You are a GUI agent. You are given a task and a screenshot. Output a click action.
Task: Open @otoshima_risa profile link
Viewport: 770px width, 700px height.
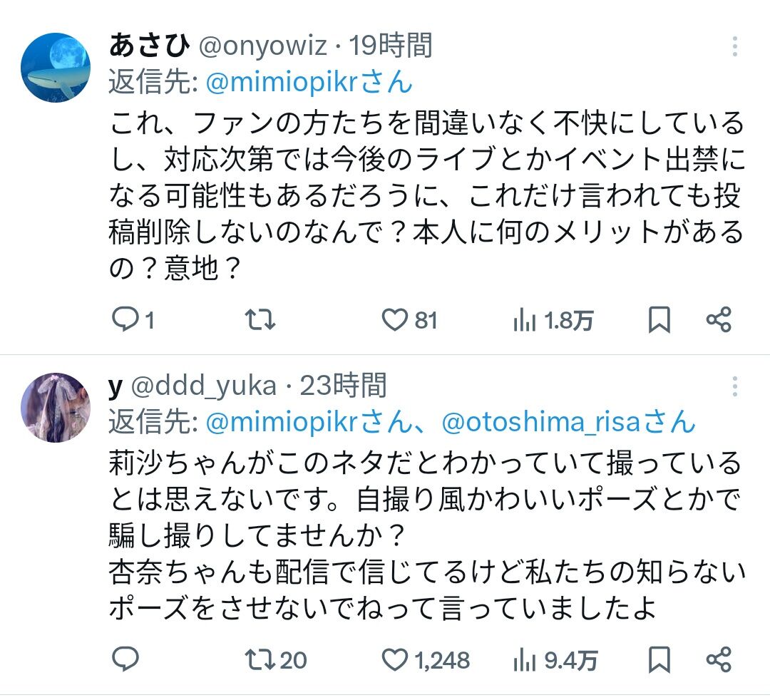pos(540,423)
